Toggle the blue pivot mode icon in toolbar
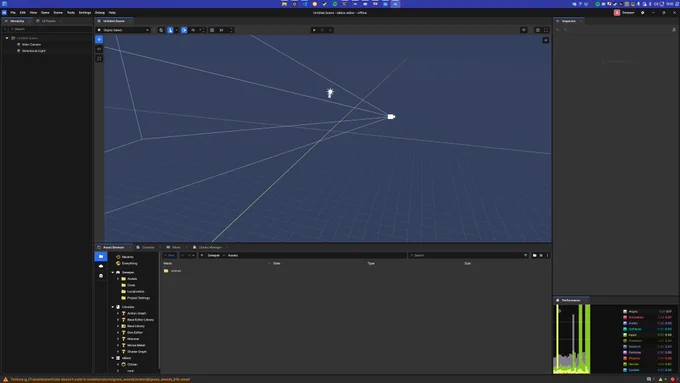 [170, 30]
